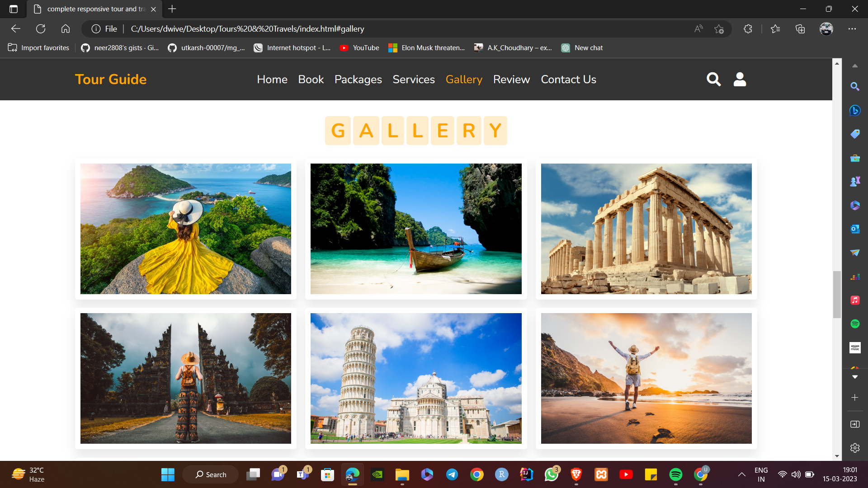Open the user profile icon in navbar
The width and height of the screenshot is (868, 488).
(740, 80)
